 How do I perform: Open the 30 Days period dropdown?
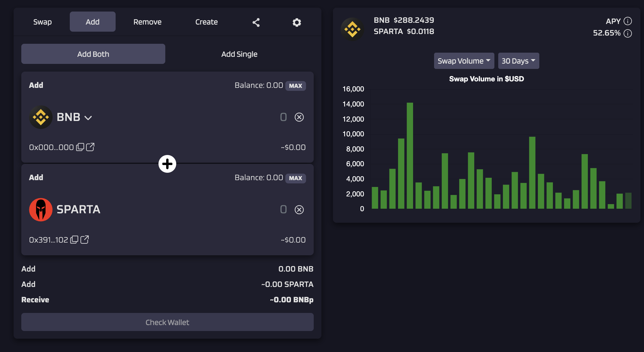tap(519, 61)
